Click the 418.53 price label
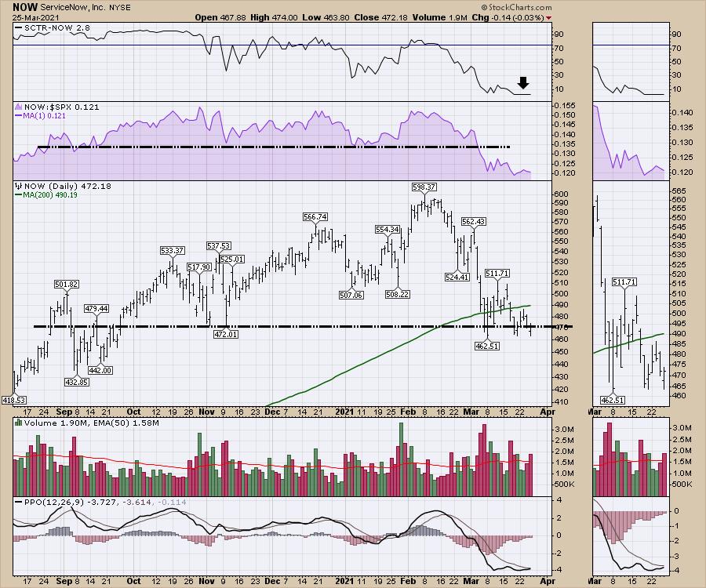The height and width of the screenshot is (588, 706). point(14,400)
